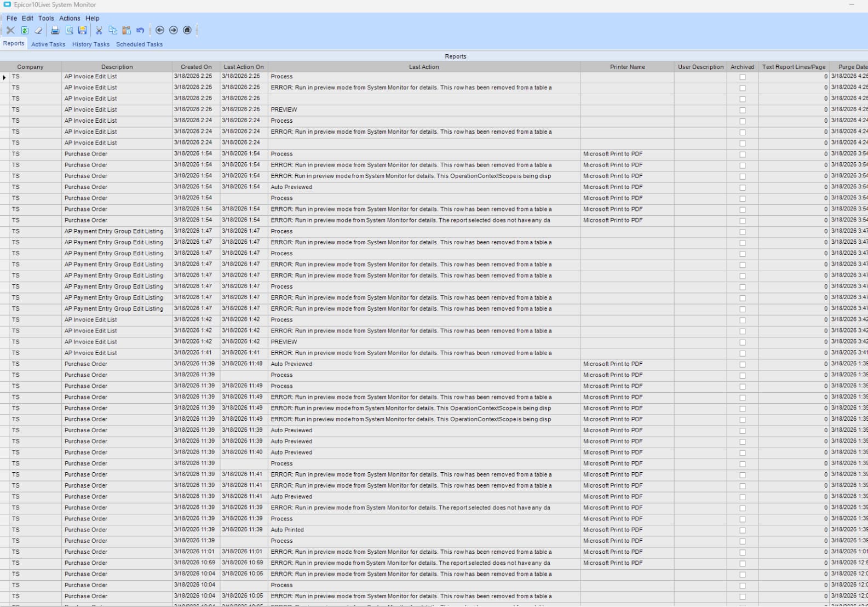The height and width of the screenshot is (607, 868).
Task: Open the Help menu
Action: click(93, 18)
